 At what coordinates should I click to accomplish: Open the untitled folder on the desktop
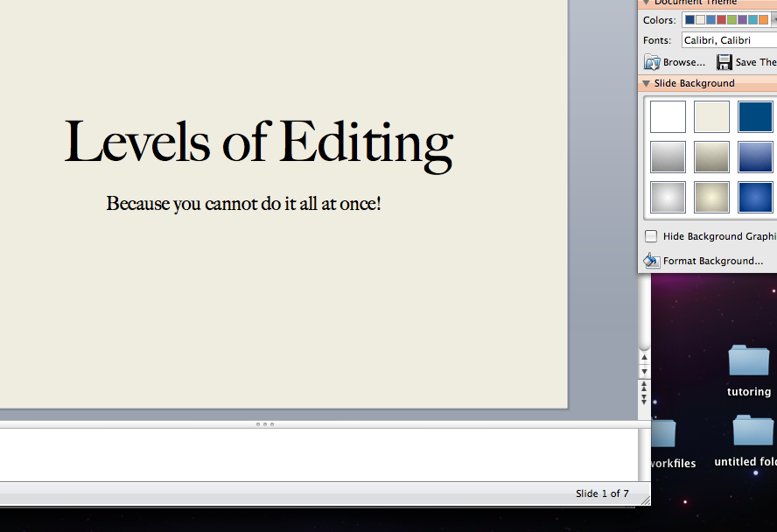point(752,430)
